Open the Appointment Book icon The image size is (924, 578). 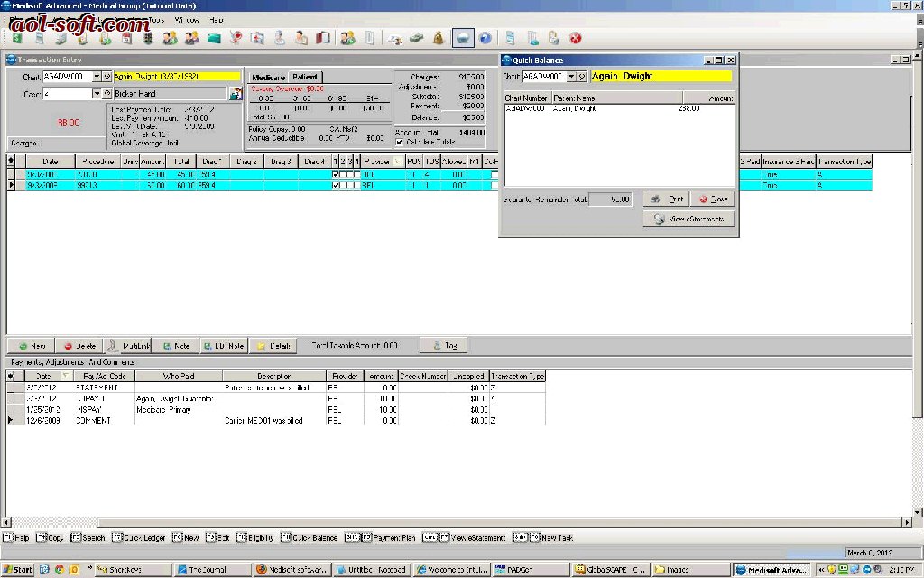126,38
